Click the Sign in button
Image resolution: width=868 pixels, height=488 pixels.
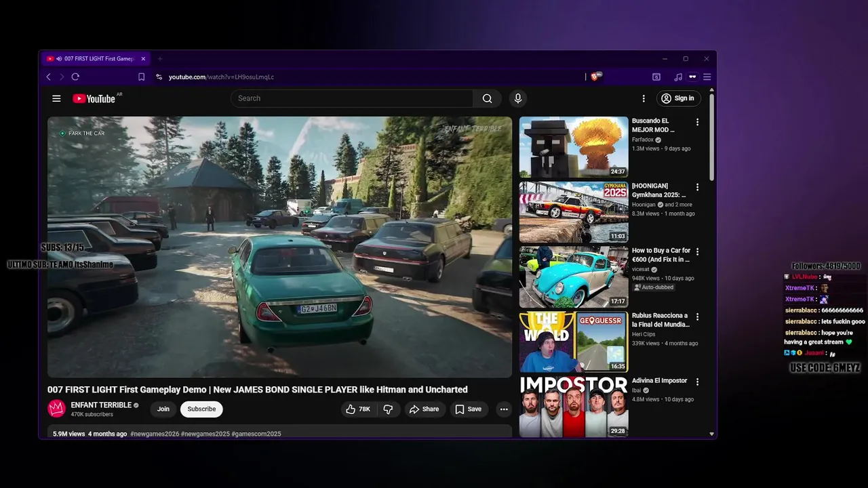(678, 98)
